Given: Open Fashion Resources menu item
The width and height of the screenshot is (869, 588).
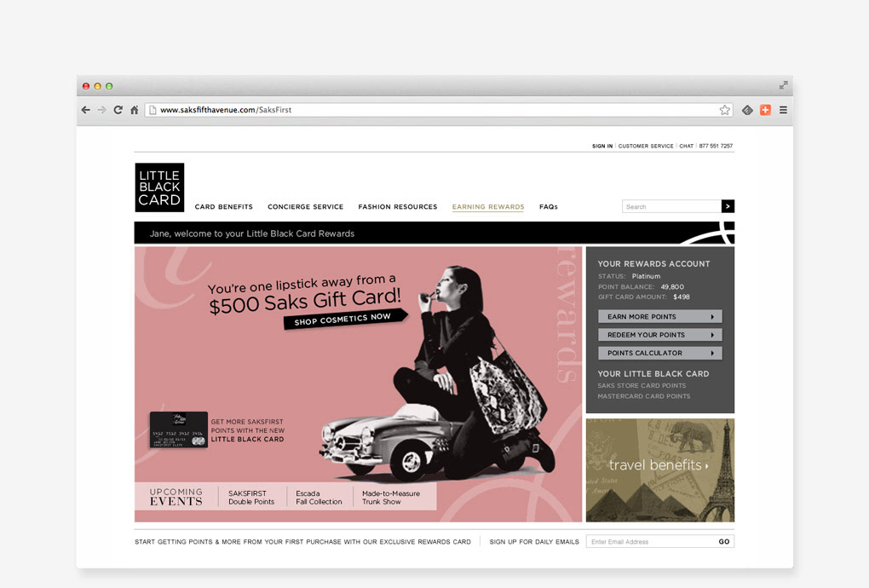Looking at the screenshot, I should click(397, 207).
